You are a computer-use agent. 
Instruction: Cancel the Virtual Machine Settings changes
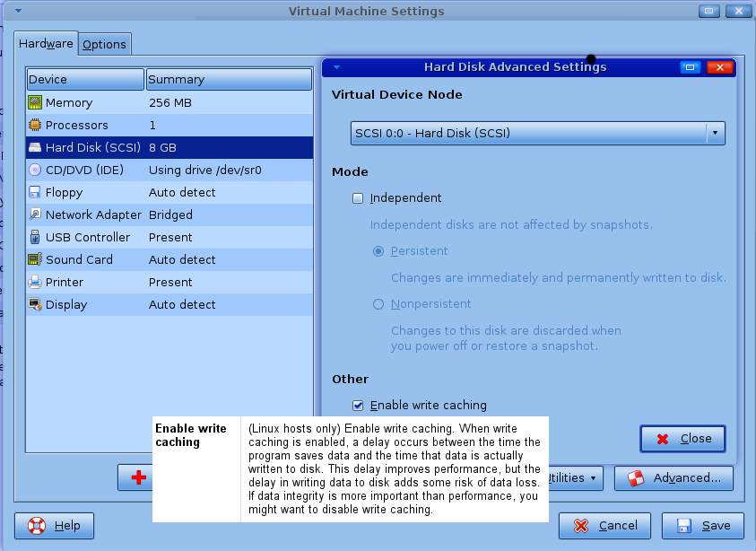[x=604, y=526]
